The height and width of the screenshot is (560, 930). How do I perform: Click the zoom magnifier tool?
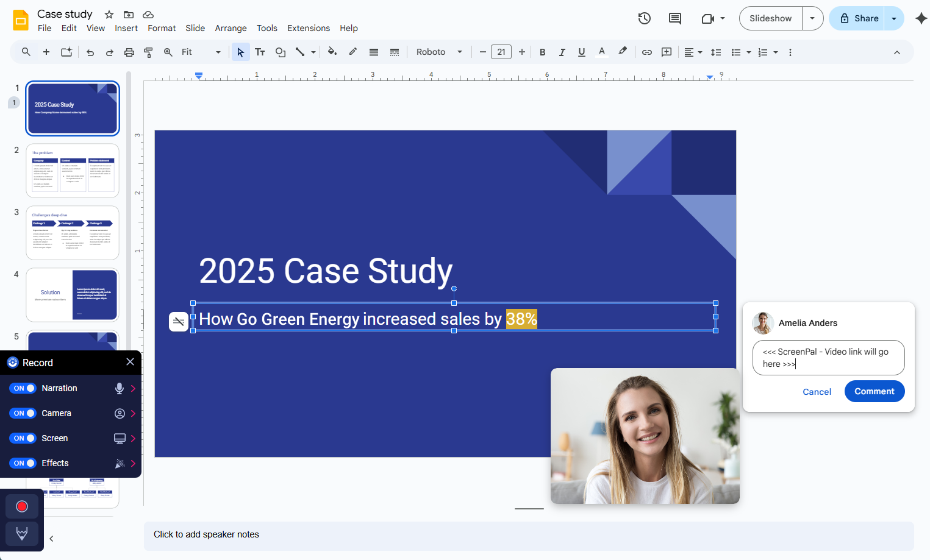[168, 52]
